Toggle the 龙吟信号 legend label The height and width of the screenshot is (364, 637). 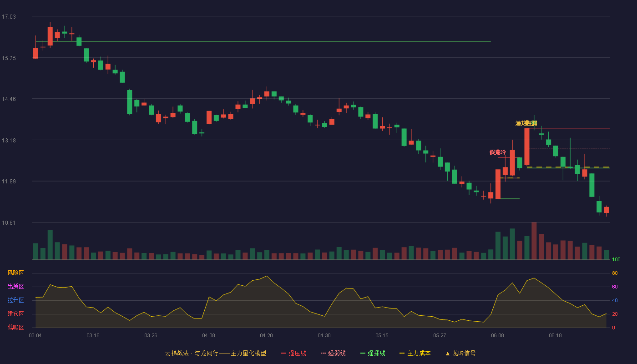pos(464,354)
